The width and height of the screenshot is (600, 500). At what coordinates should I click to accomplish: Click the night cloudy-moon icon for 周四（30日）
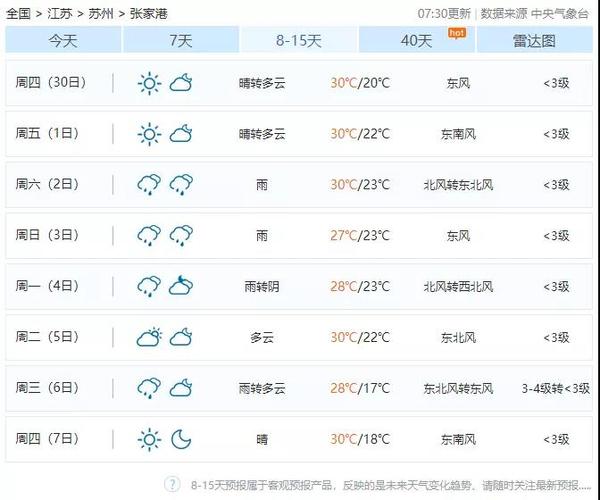tap(181, 82)
